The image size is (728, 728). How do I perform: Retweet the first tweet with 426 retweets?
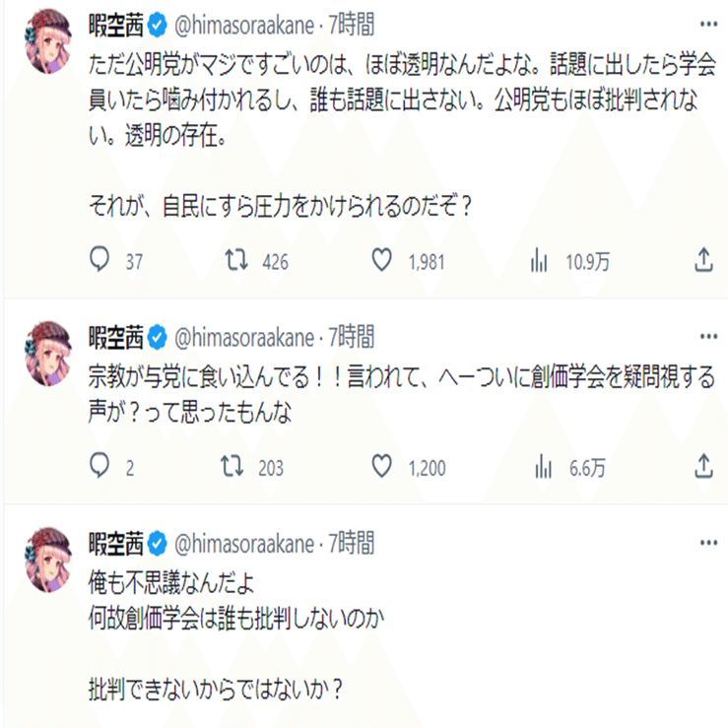(x=235, y=260)
